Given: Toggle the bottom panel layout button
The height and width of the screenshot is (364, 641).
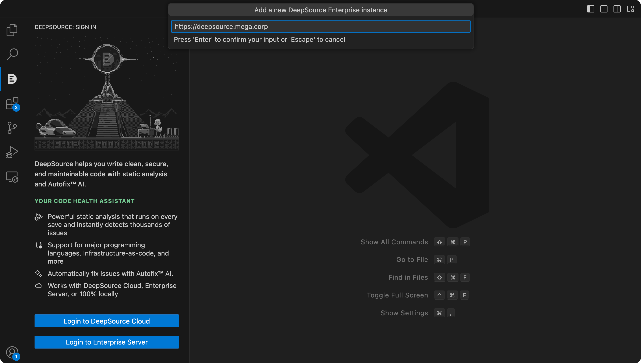Looking at the screenshot, I should 604,9.
